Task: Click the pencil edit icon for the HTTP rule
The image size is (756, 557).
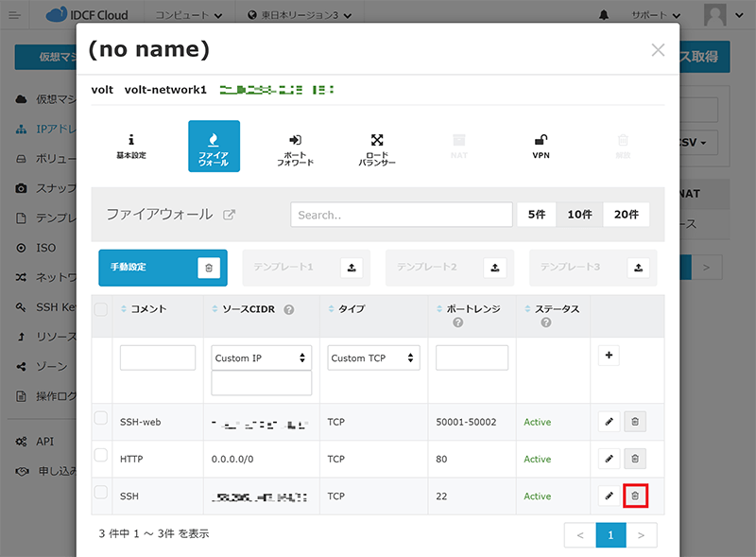Action: click(x=610, y=459)
